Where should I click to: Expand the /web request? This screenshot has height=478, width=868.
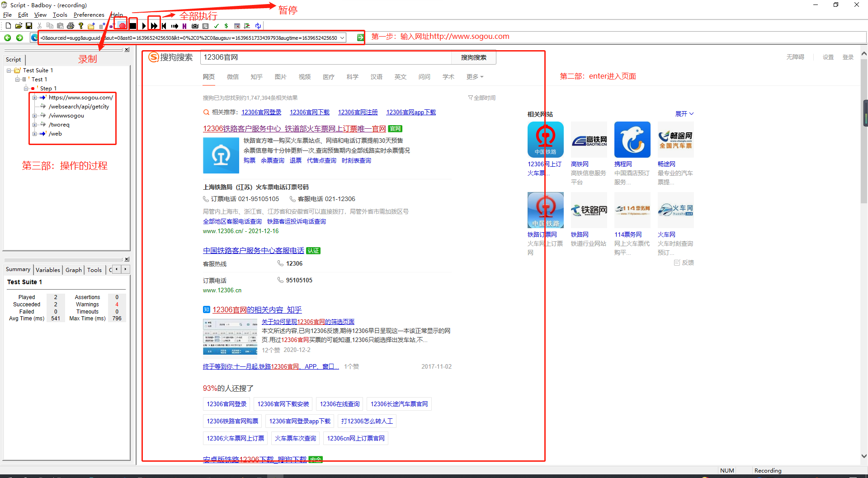pyautogui.click(x=34, y=134)
